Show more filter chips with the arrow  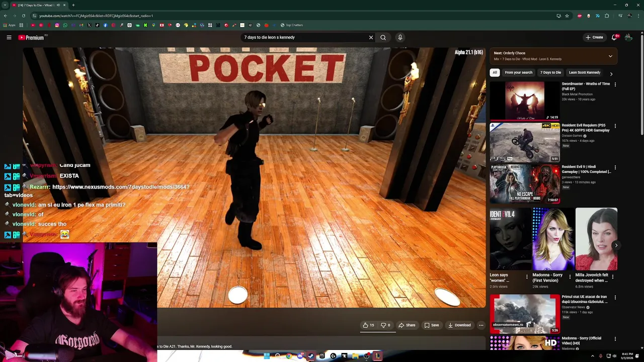(x=611, y=74)
